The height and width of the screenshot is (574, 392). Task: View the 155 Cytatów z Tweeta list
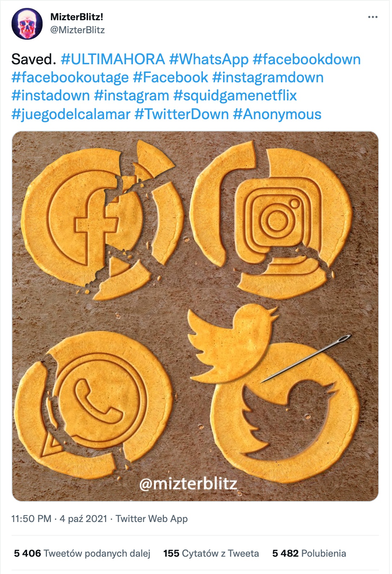pyautogui.click(x=211, y=553)
